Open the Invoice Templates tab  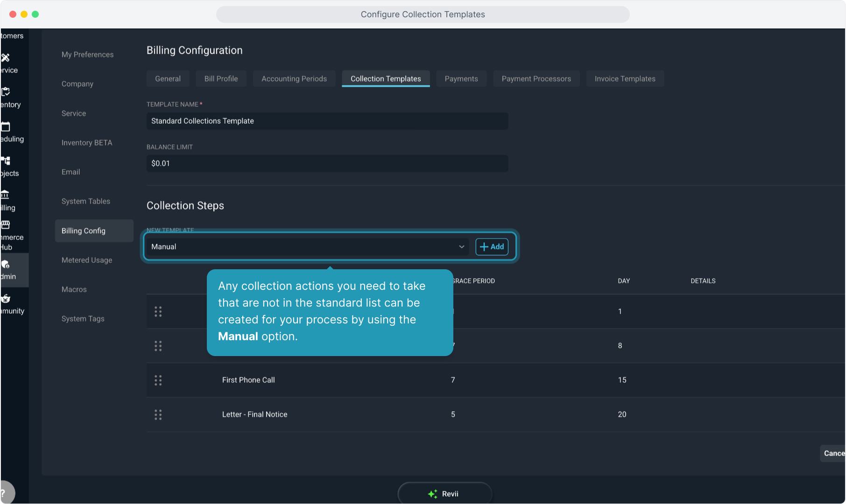point(625,79)
